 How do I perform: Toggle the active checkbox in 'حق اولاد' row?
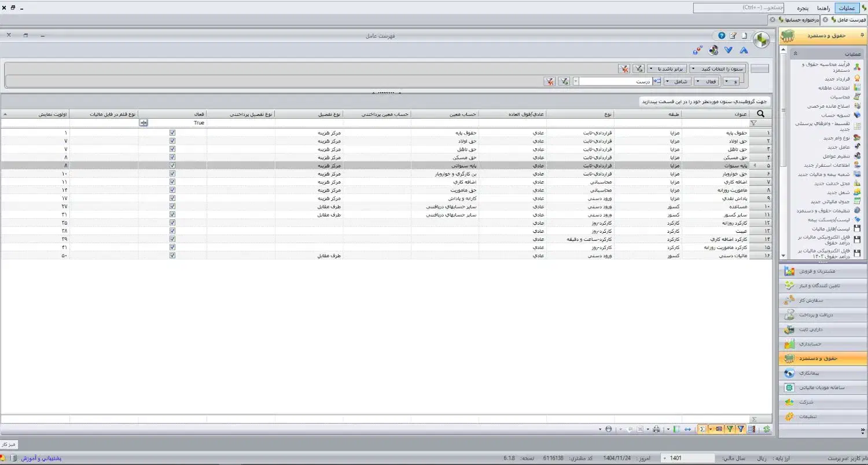[172, 141]
